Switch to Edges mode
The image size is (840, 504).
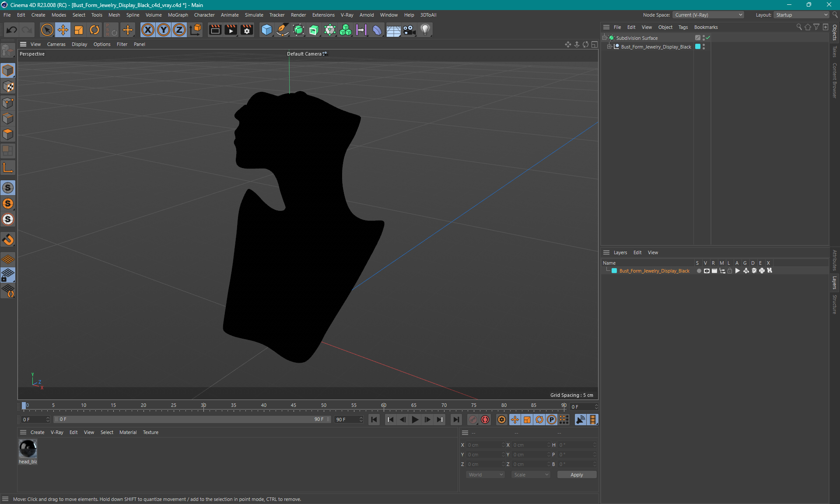(8, 119)
